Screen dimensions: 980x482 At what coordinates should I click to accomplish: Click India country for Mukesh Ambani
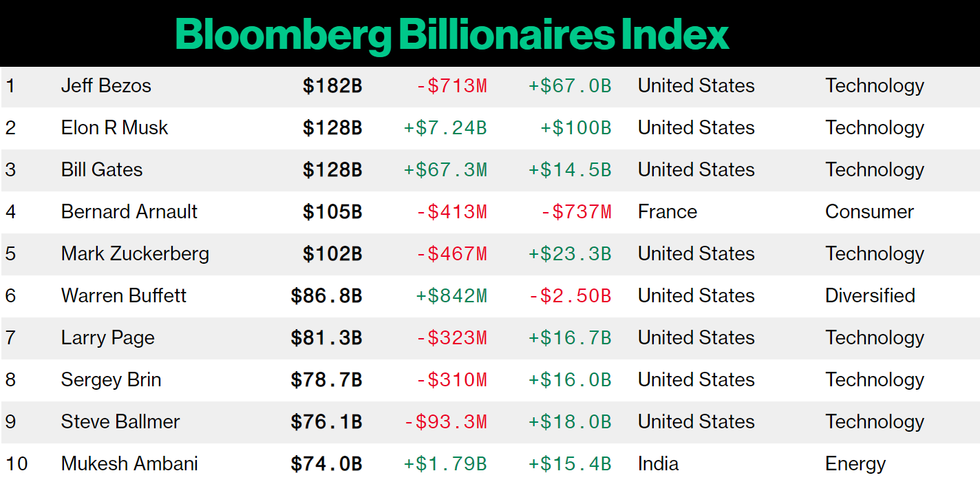click(658, 464)
